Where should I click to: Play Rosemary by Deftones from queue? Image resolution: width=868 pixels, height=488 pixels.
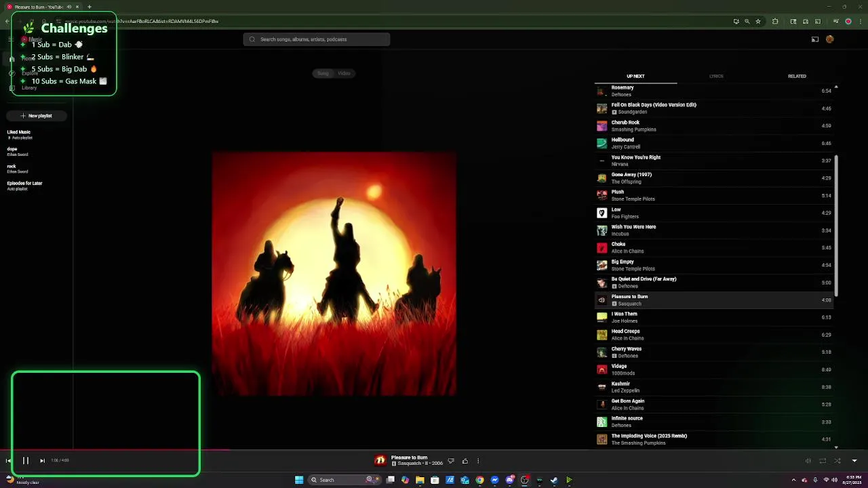coord(715,91)
